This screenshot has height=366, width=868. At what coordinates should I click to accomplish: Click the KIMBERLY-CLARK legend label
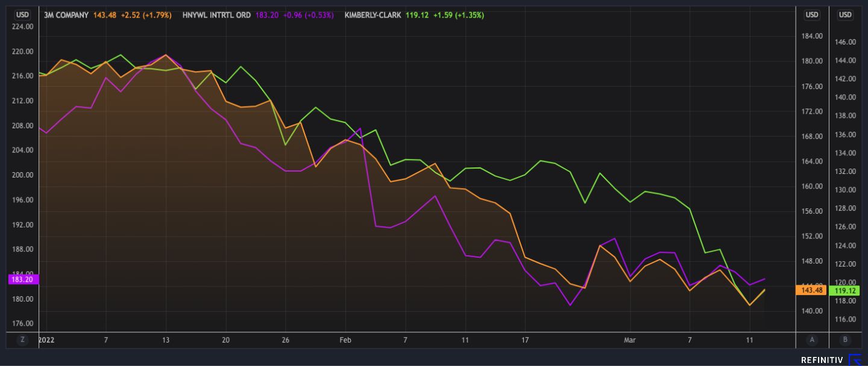coord(372,15)
